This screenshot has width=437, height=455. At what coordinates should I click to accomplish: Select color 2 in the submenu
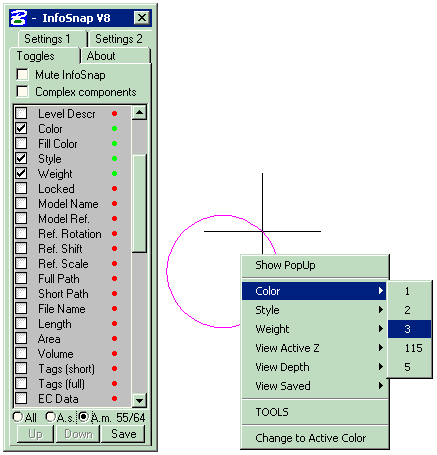[409, 310]
